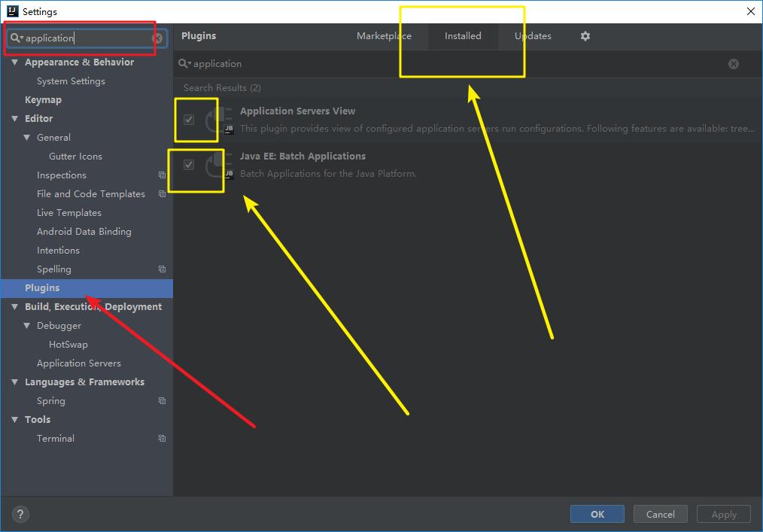The image size is (763, 532).
Task: Open HotSwap under Debugger
Action: coord(68,345)
